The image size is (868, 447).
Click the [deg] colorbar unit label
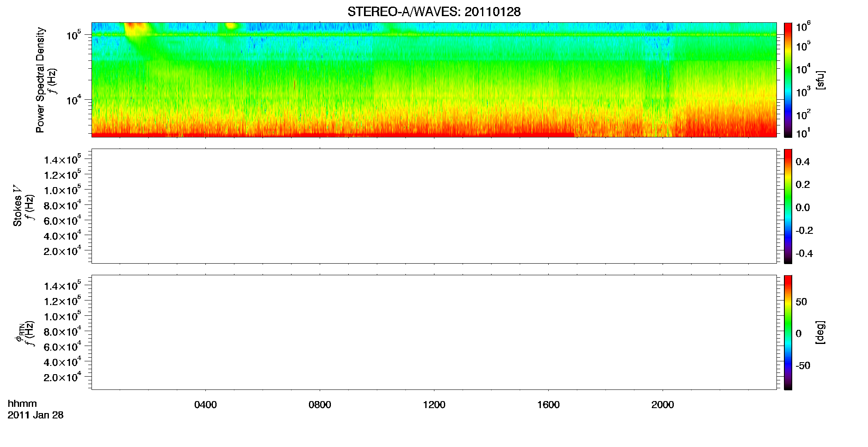820,332
